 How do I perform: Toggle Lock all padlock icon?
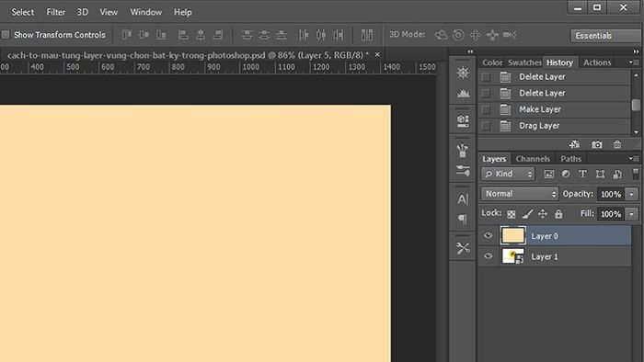pos(558,214)
